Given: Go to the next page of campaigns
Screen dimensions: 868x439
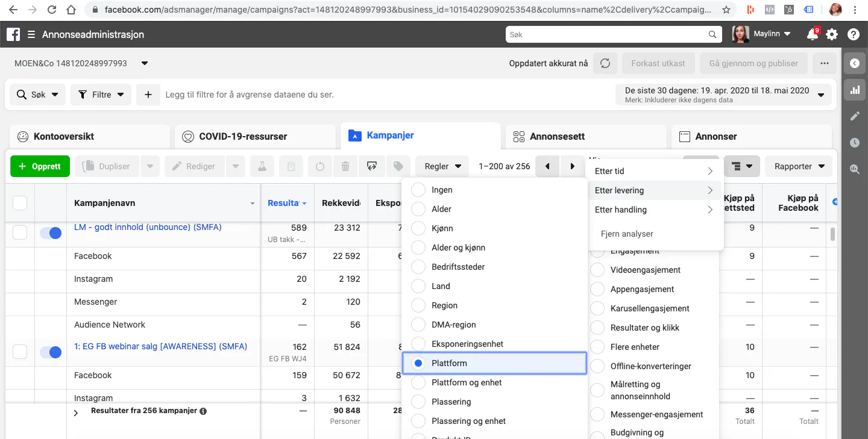Looking at the screenshot, I should point(572,166).
